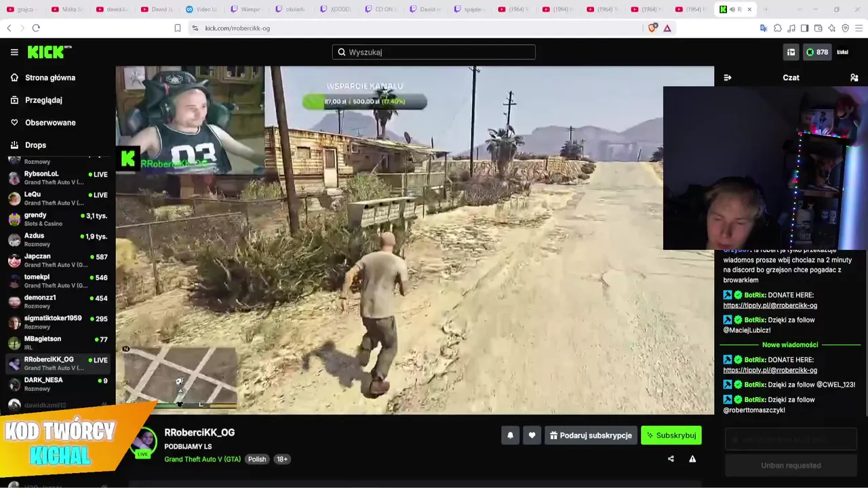Screen dimensions: 868x488
Task: Open LeQu channel in sidebar
Action: point(58,199)
